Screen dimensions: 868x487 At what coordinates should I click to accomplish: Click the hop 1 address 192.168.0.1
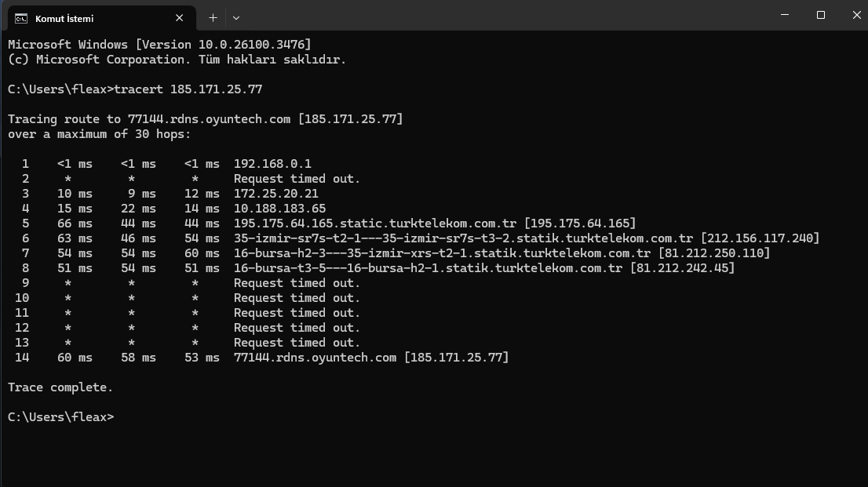pos(272,164)
